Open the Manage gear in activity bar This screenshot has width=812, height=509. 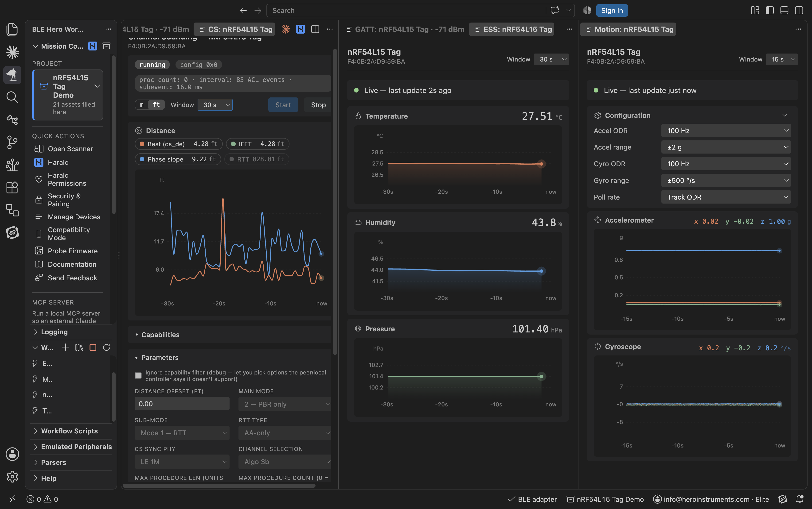coord(12,477)
